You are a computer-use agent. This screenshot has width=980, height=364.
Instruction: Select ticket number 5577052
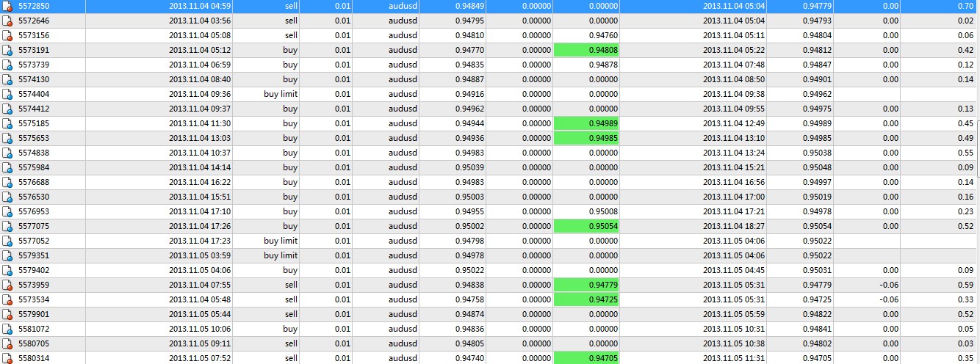tap(34, 241)
